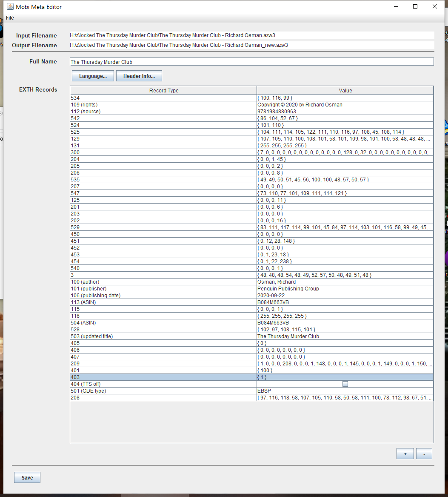This screenshot has height=497, width=448.
Task: Click the Full Name input field
Action: (252, 62)
